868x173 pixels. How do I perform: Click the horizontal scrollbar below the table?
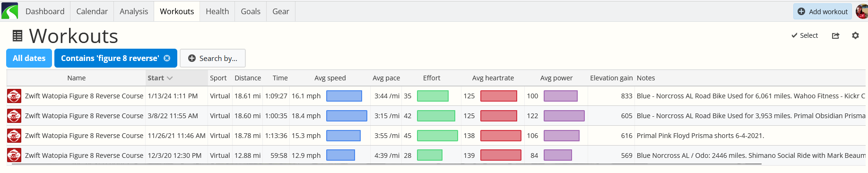386,164
